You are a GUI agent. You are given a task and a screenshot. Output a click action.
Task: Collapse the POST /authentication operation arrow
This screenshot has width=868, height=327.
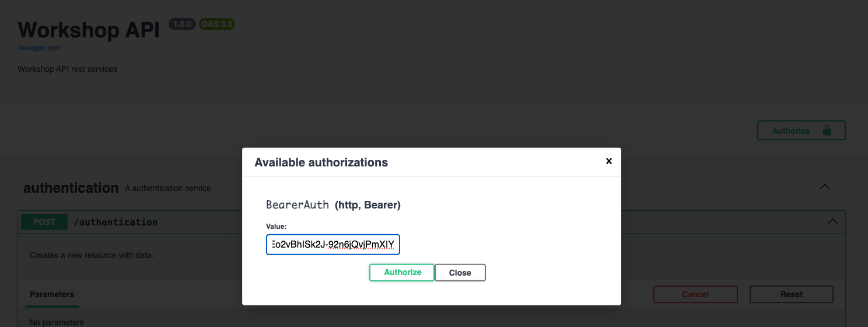click(x=833, y=222)
